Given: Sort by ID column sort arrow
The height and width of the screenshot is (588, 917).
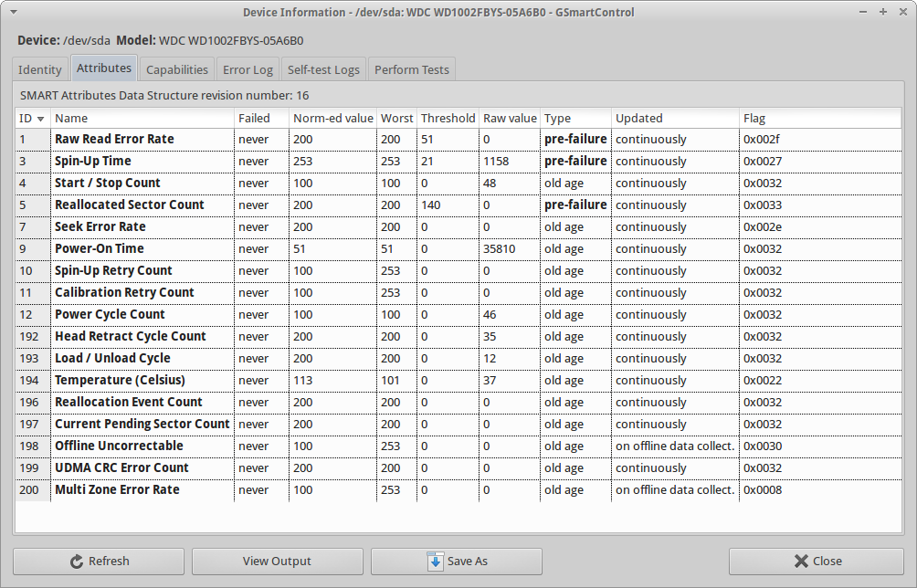Looking at the screenshot, I should [40, 119].
